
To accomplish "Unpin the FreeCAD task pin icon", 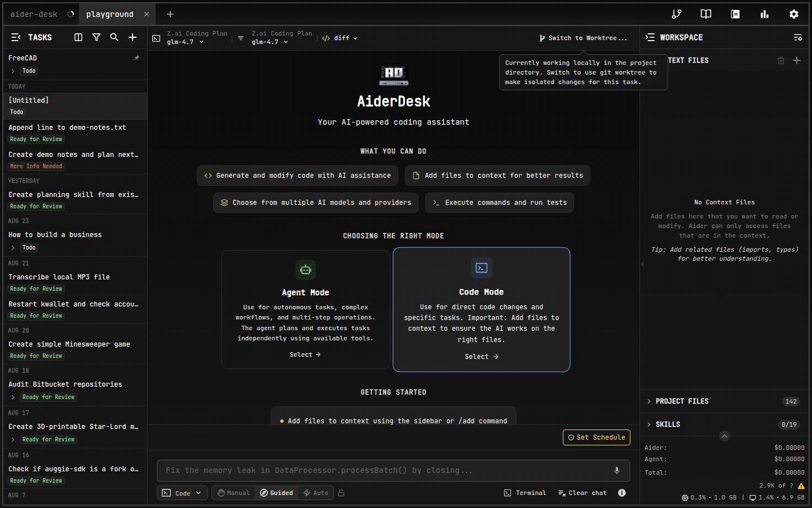I will pyautogui.click(x=136, y=58).
